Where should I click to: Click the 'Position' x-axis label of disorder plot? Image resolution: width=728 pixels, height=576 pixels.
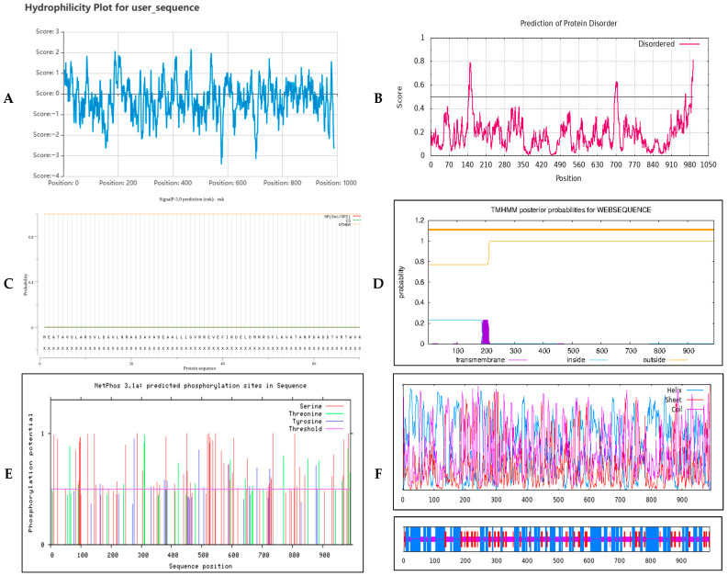568,178
